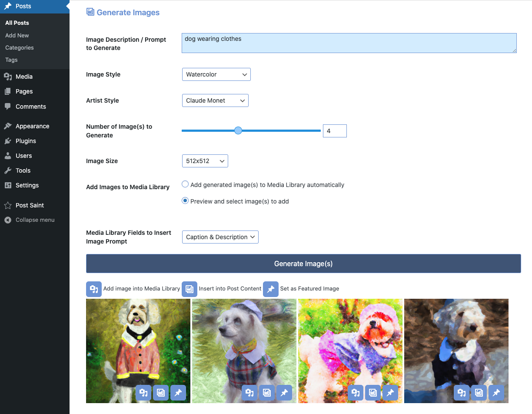
Task: Open the Artist Style Claude Monet dropdown
Action: tap(215, 100)
